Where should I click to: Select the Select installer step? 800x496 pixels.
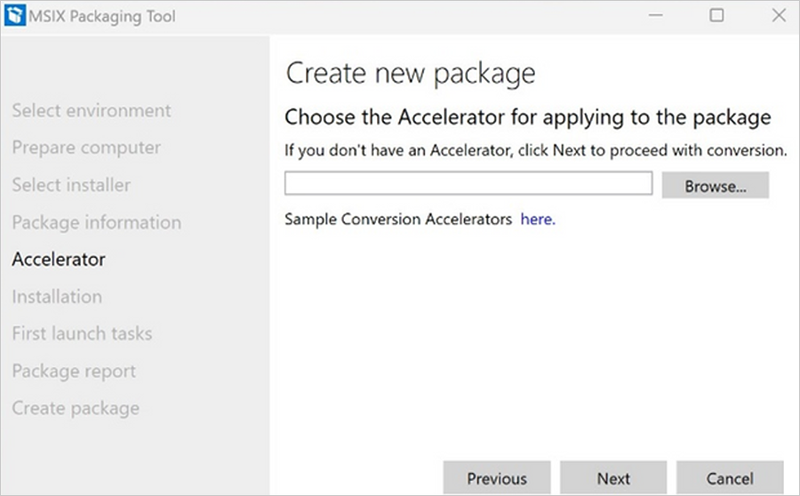[x=71, y=185]
